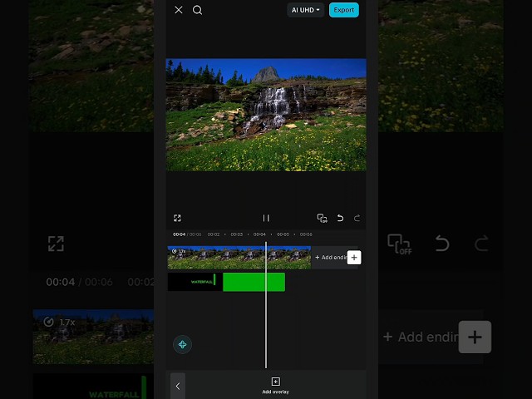Open the teal floating tool icon

point(183,344)
